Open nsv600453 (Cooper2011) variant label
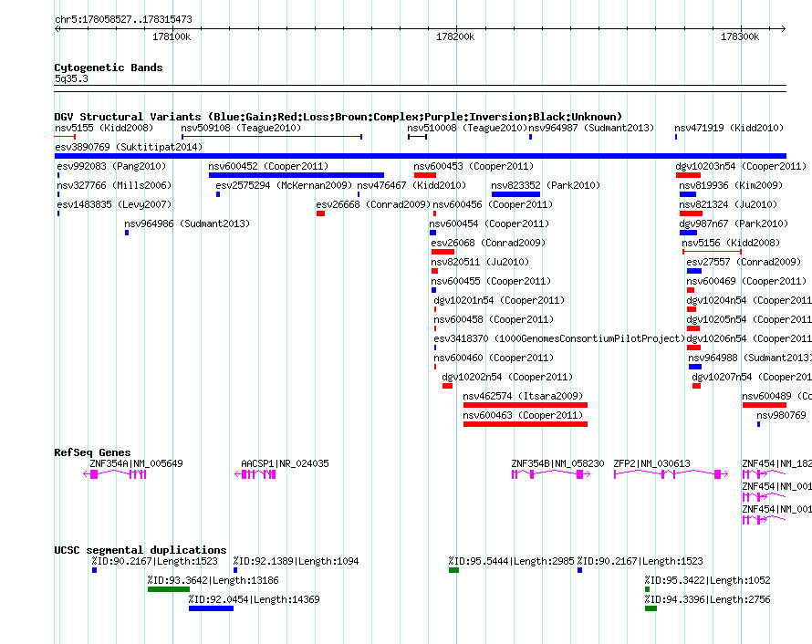 474,166
